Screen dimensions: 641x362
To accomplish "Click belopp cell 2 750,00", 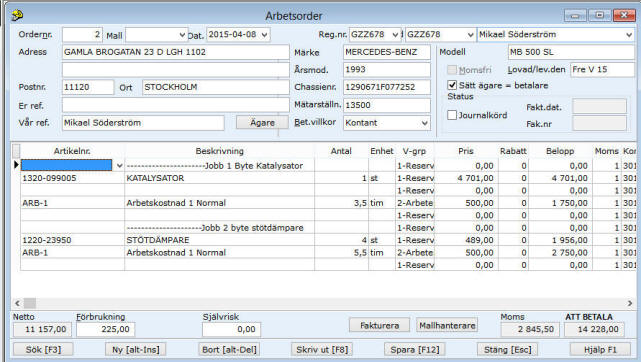I will click(x=560, y=253).
